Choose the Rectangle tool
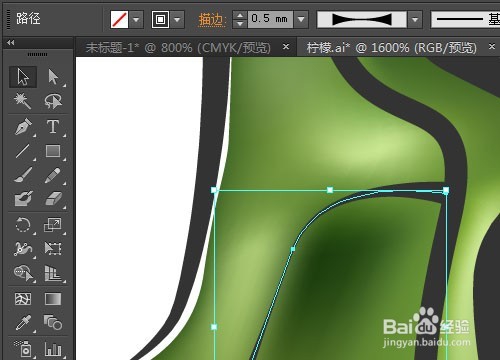 53,151
